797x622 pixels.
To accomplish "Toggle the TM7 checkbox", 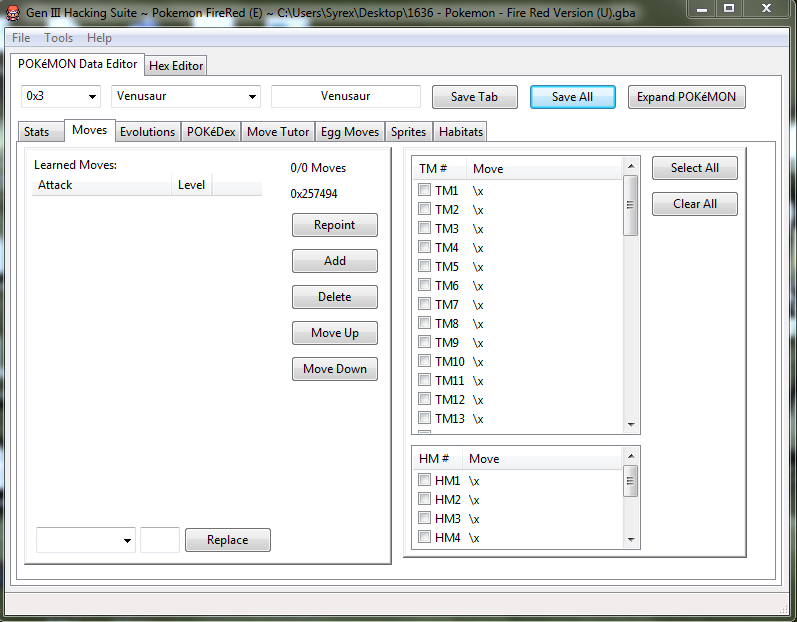I will click(424, 304).
